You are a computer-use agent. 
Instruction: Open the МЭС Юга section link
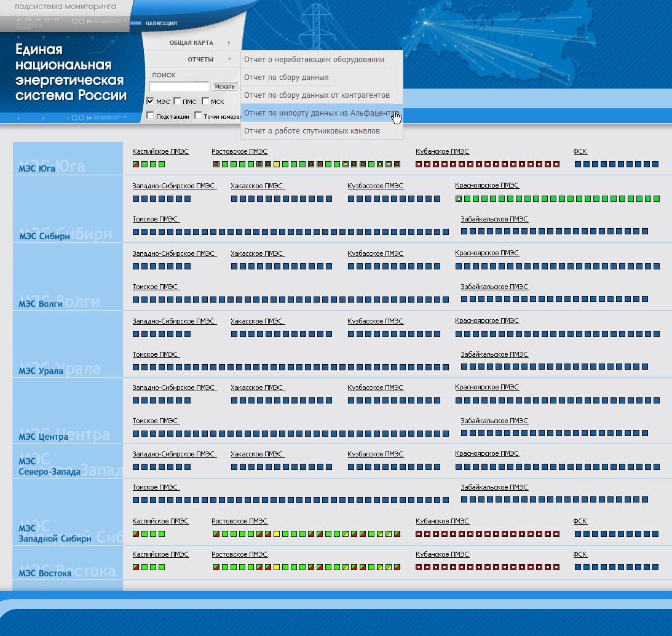pyautogui.click(x=37, y=169)
